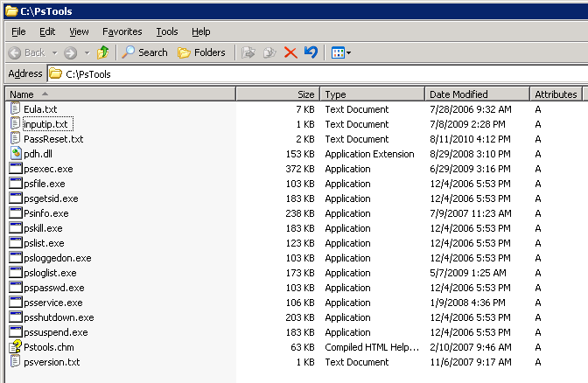Image resolution: width=588 pixels, height=383 pixels.
Task: Click the file name Pstools.chm
Action: click(x=49, y=347)
